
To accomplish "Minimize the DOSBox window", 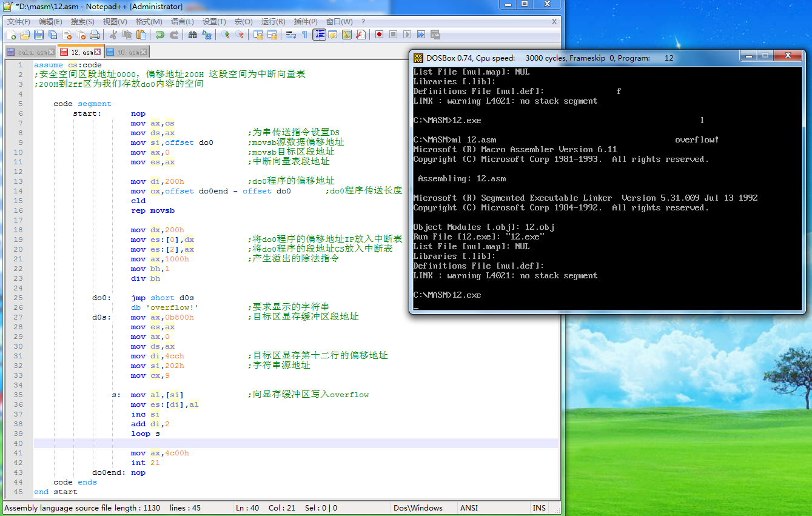I will tap(748, 55).
